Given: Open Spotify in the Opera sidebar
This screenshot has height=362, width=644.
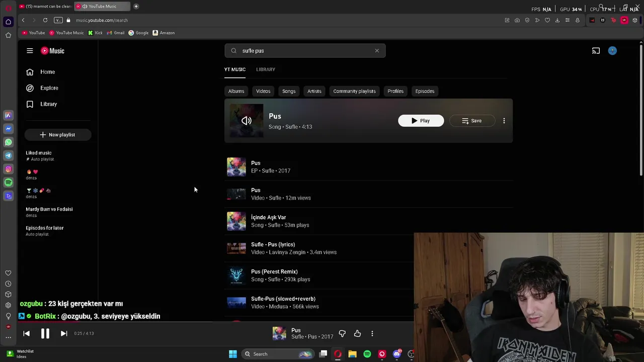Looking at the screenshot, I should pyautogui.click(x=8, y=183).
